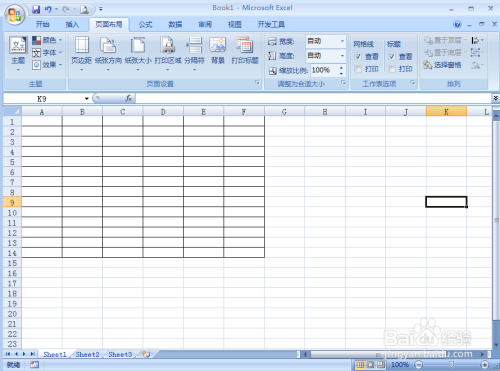Open Sheet Options (工作表选项) dialog launcher
The width and height of the screenshot is (500, 371).
pyautogui.click(x=413, y=83)
